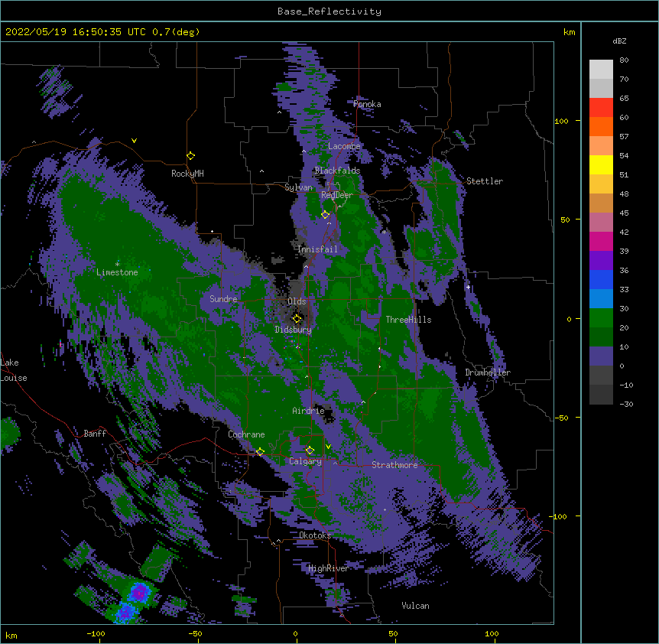Select the 2022/05/19 16:50:35 UTC timestamp
Viewport: 659px width, 644px height.
click(x=77, y=32)
